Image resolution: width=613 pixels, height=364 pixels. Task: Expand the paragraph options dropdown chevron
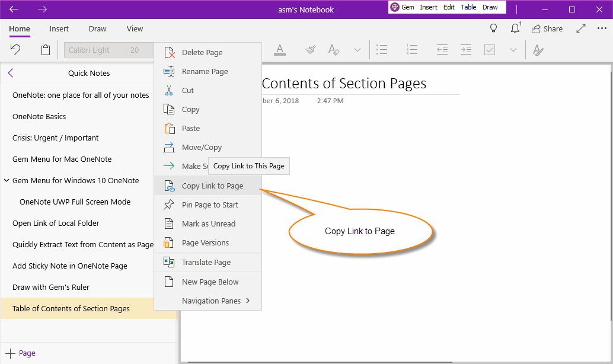coord(513,50)
